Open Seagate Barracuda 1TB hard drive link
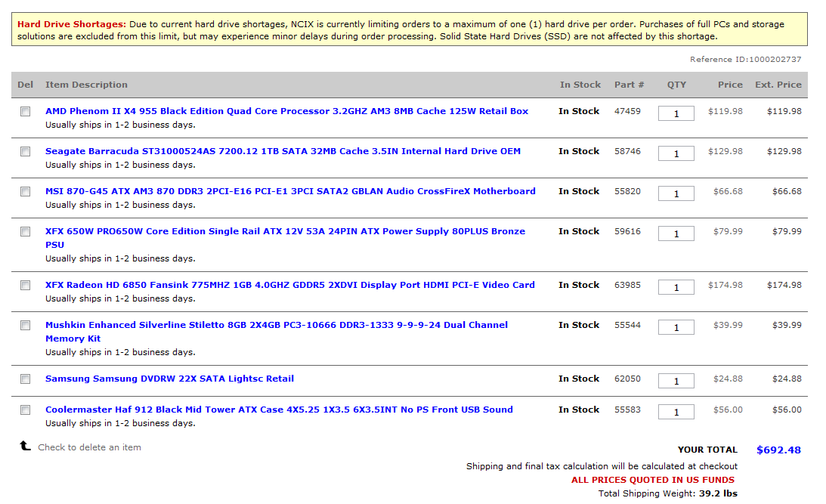826x504 pixels. 283,151
